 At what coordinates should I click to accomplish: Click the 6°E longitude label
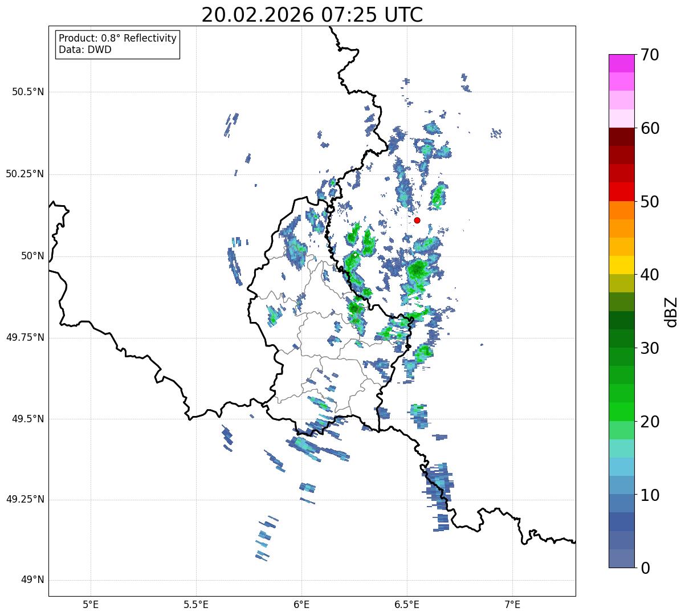pyautogui.click(x=301, y=604)
